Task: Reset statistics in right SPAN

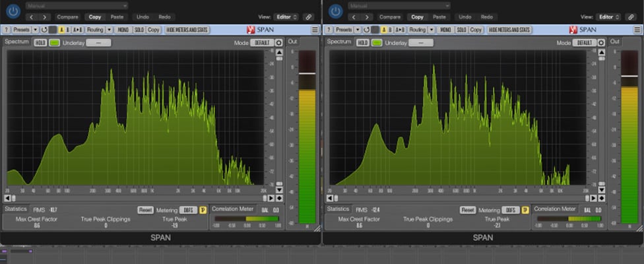Action: 467,210
